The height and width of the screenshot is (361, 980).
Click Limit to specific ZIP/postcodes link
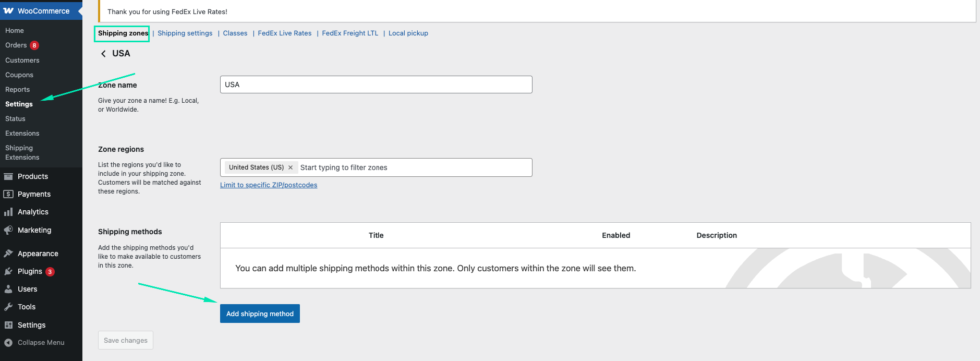[x=268, y=185]
